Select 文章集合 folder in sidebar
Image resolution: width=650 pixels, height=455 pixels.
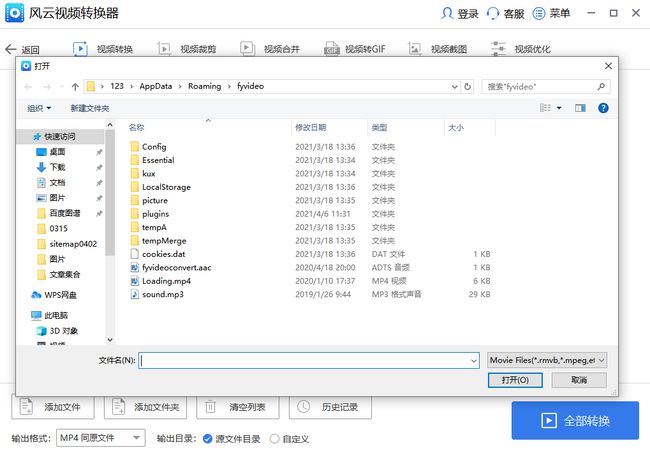point(60,274)
